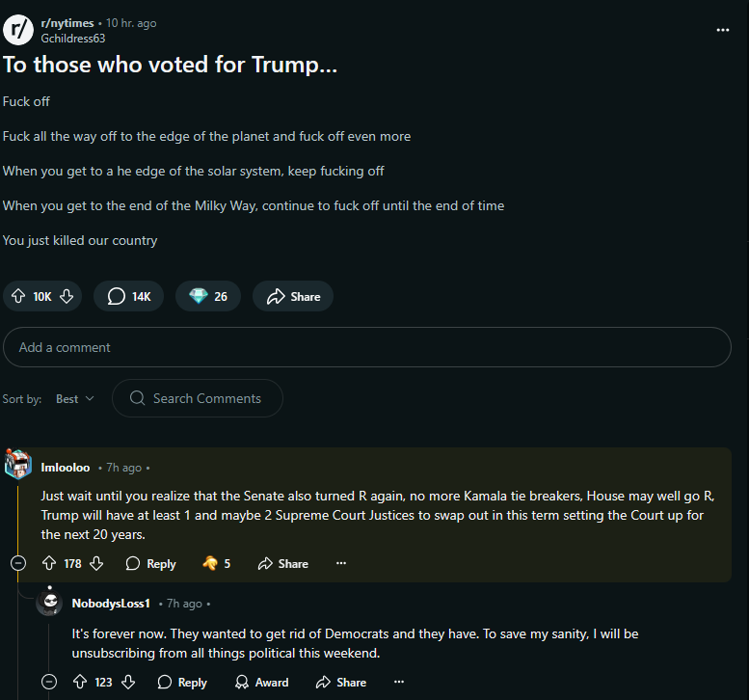
Task: Open r/nytimes subreddit avatar
Action: 17,30
